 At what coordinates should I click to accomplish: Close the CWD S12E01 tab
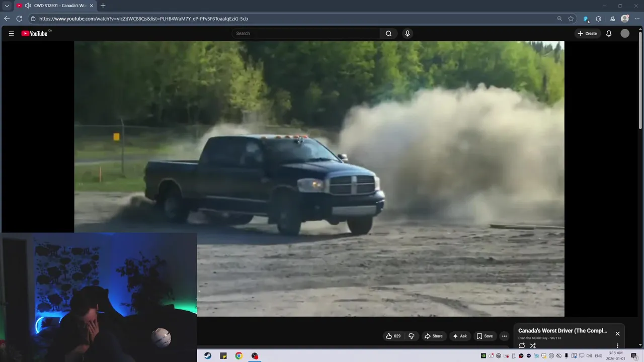coord(91,6)
